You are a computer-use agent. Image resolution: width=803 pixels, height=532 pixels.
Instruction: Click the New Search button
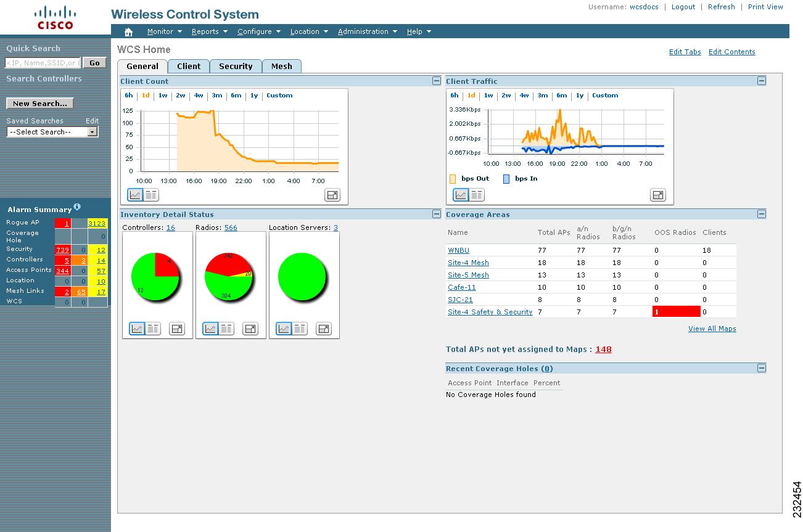[x=40, y=104]
